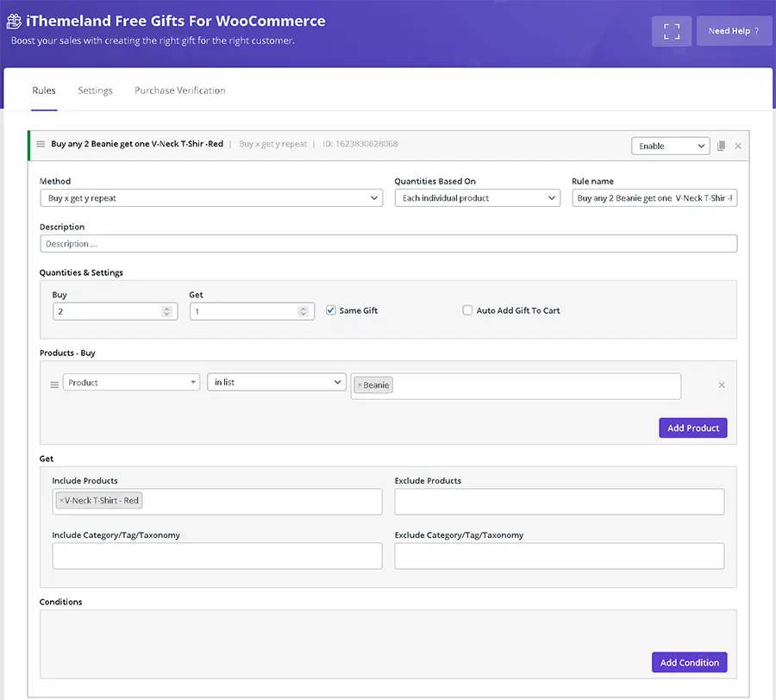The height and width of the screenshot is (700, 776).
Task: Expand the Quantities Based On dropdown
Action: [x=477, y=198]
